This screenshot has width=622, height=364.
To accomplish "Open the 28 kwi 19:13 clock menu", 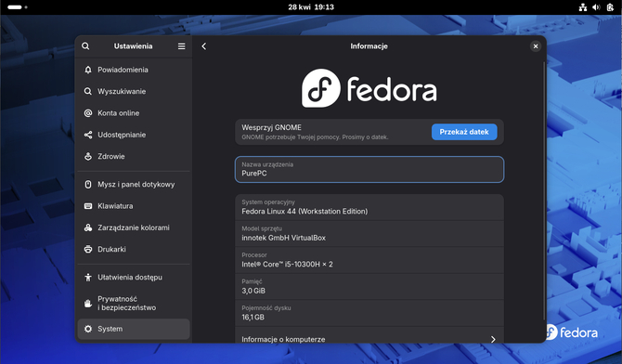I will tap(311, 7).
